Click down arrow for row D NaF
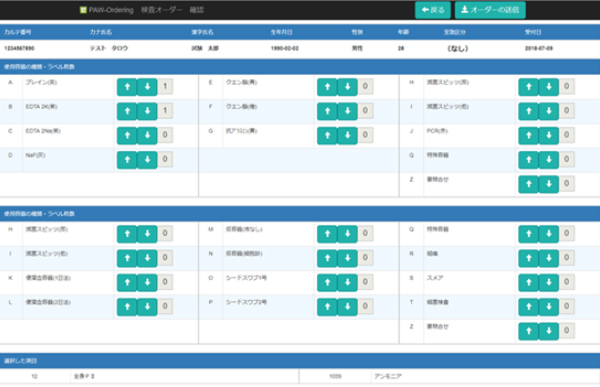 point(147,160)
